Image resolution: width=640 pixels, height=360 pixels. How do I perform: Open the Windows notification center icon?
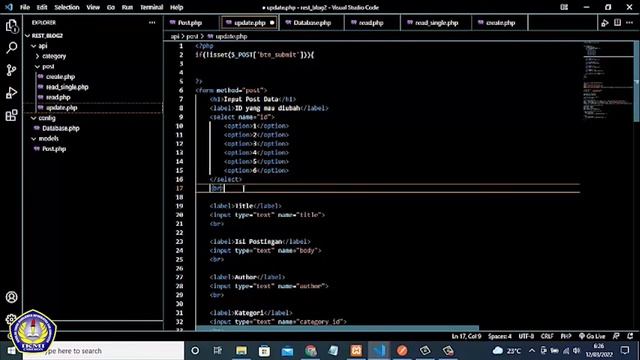625,351
